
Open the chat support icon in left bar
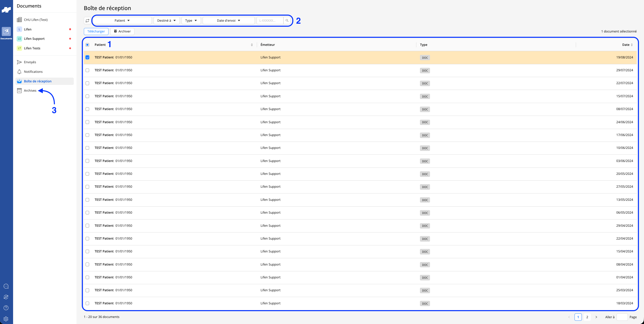pyautogui.click(x=6, y=286)
